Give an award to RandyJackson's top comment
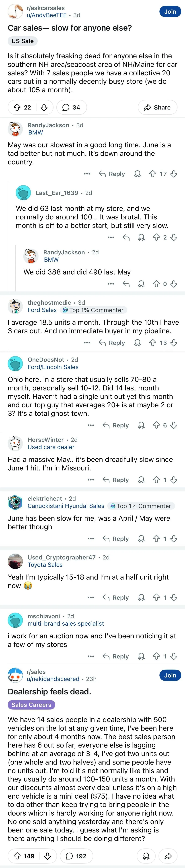The image size is (185, 868). (138, 174)
